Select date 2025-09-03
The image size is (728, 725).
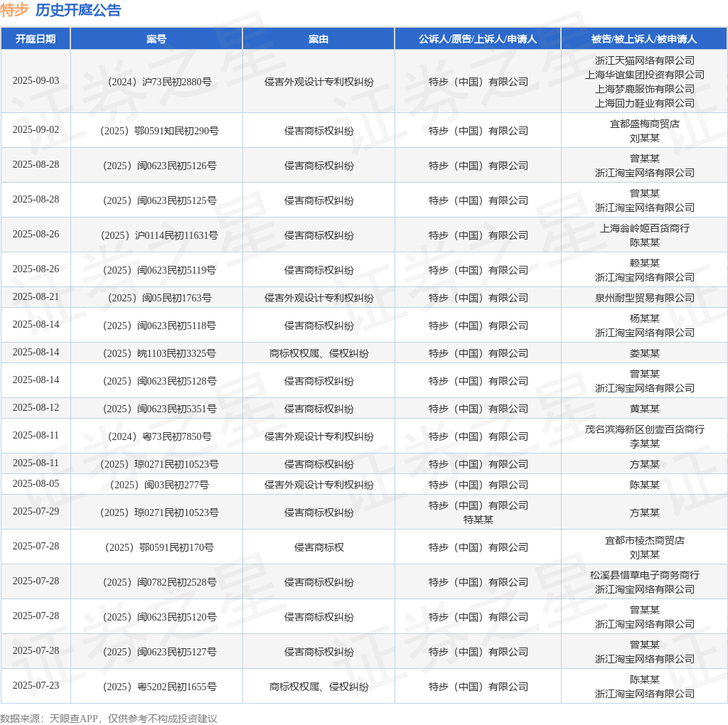coord(36,81)
